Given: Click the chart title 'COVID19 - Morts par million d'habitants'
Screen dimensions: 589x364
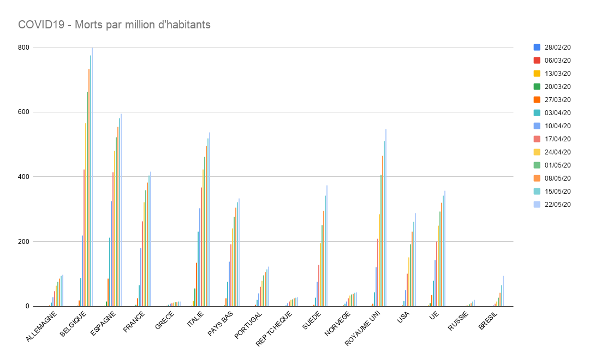Looking at the screenshot, I should [114, 25].
